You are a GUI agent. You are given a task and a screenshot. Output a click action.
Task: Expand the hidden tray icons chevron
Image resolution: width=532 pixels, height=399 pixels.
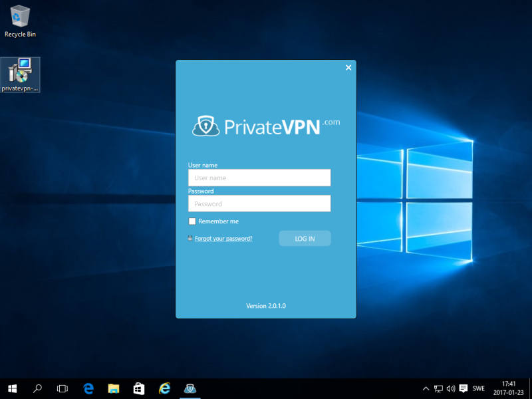click(x=426, y=388)
